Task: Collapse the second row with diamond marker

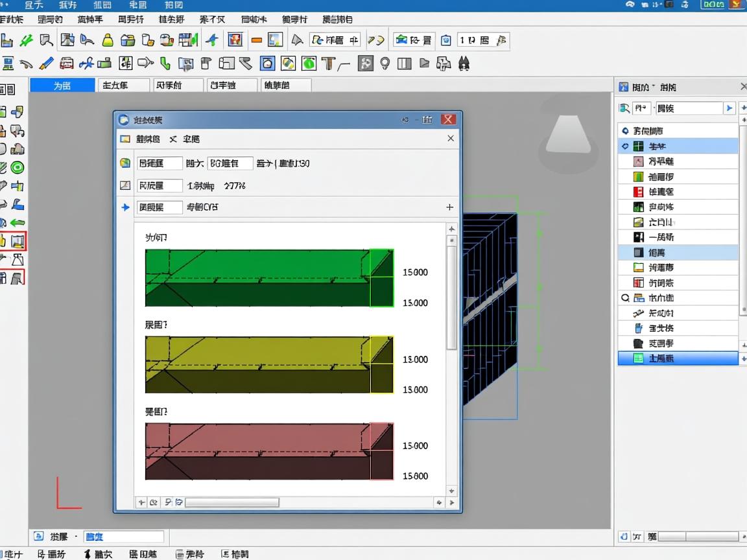Action: coord(625,146)
